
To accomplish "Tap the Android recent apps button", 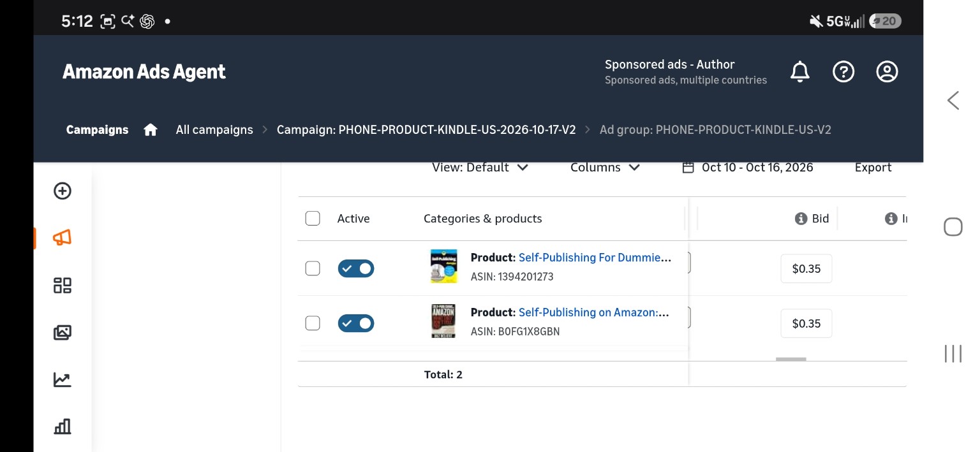I will tap(953, 353).
